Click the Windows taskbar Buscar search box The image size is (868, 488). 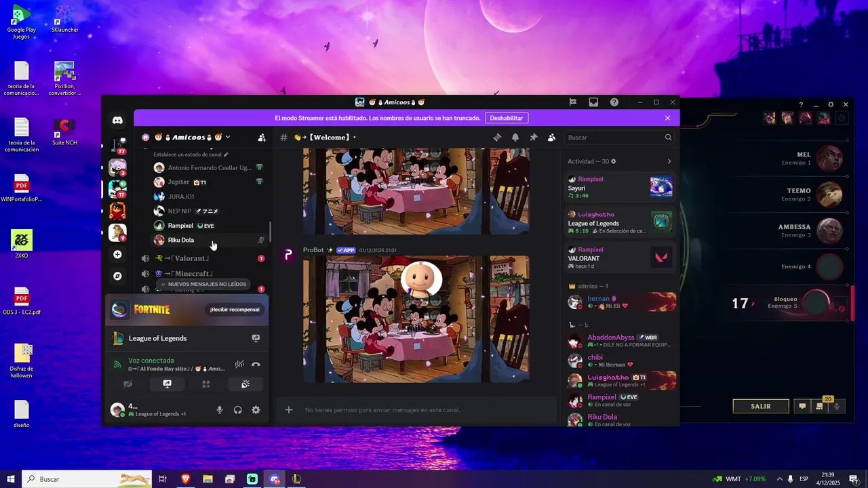[87, 479]
